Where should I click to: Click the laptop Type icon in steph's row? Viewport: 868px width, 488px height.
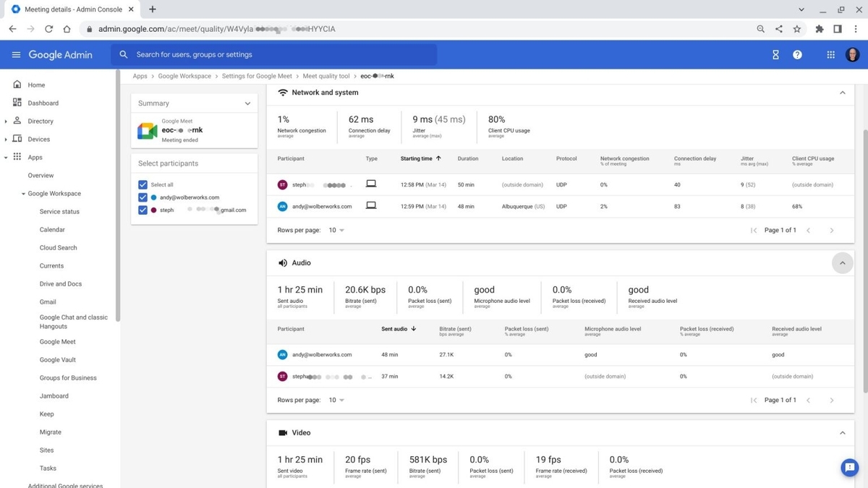pyautogui.click(x=371, y=184)
